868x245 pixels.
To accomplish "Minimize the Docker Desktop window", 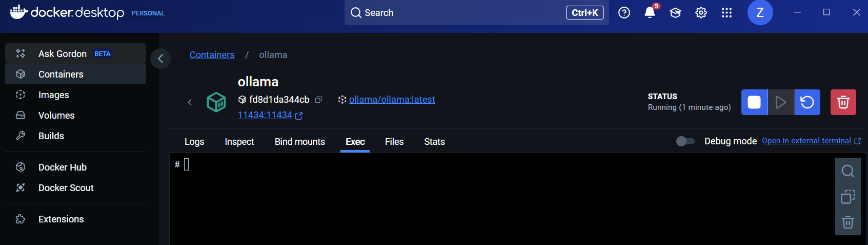I will [797, 12].
